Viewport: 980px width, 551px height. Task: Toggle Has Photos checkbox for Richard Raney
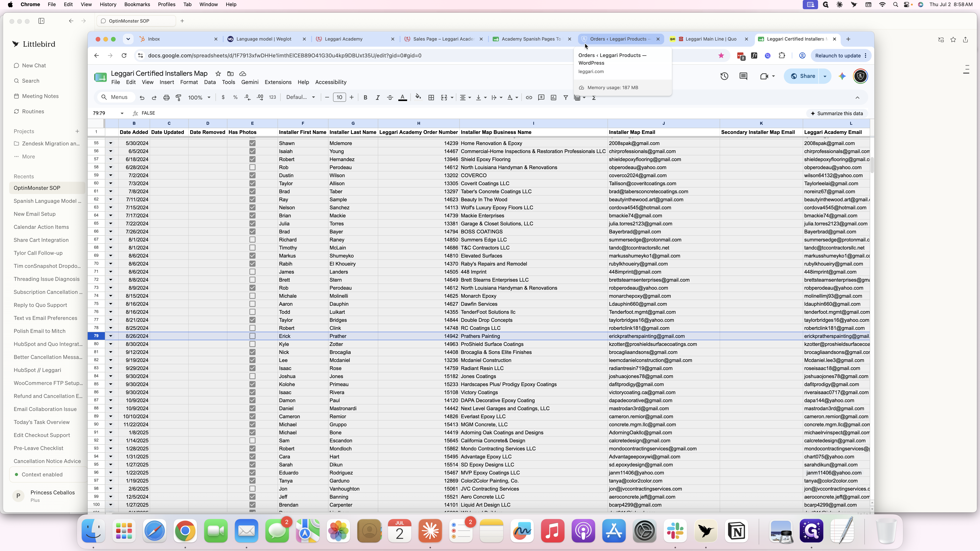[252, 240]
